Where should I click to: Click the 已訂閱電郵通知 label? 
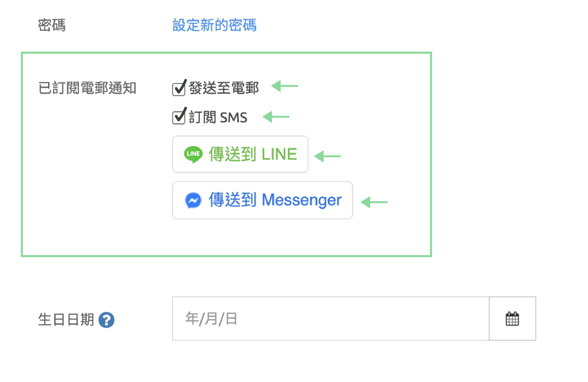pos(87,88)
